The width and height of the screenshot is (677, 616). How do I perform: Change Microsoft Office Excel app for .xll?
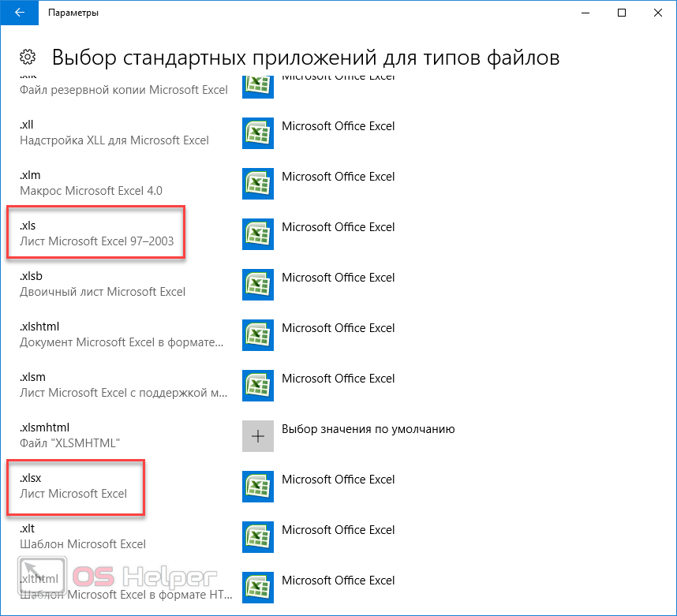338,126
